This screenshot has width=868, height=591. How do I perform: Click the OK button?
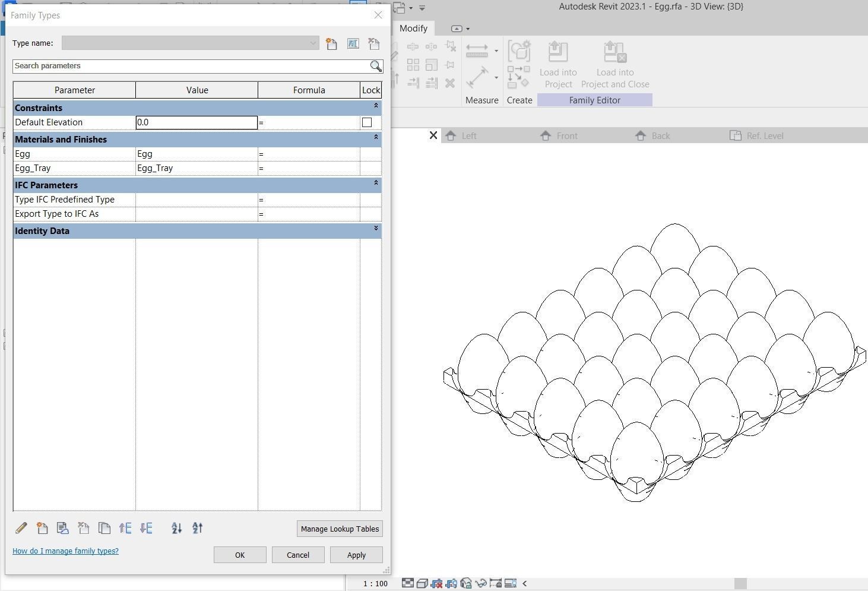tap(240, 555)
